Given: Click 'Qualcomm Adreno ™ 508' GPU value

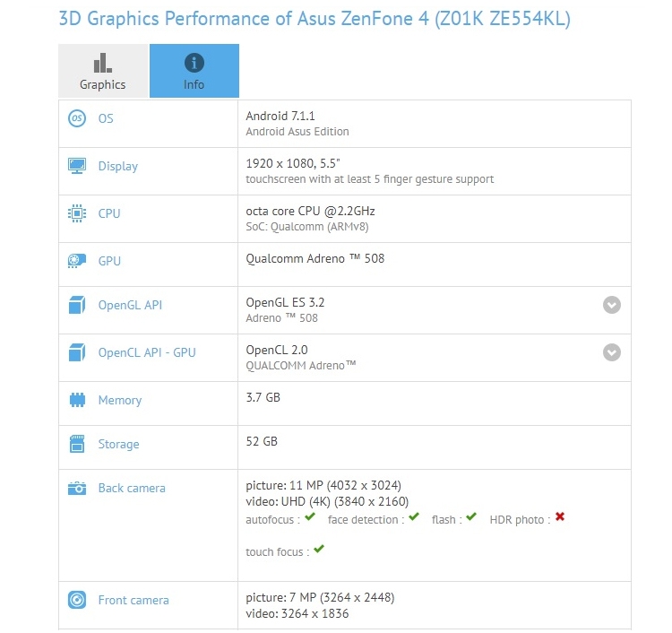Looking at the screenshot, I should pos(315,258).
